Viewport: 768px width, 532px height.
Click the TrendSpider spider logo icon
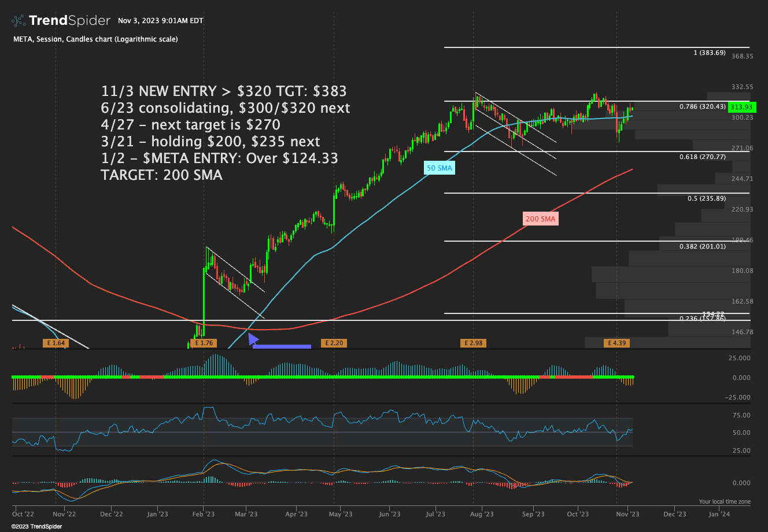click(x=19, y=21)
